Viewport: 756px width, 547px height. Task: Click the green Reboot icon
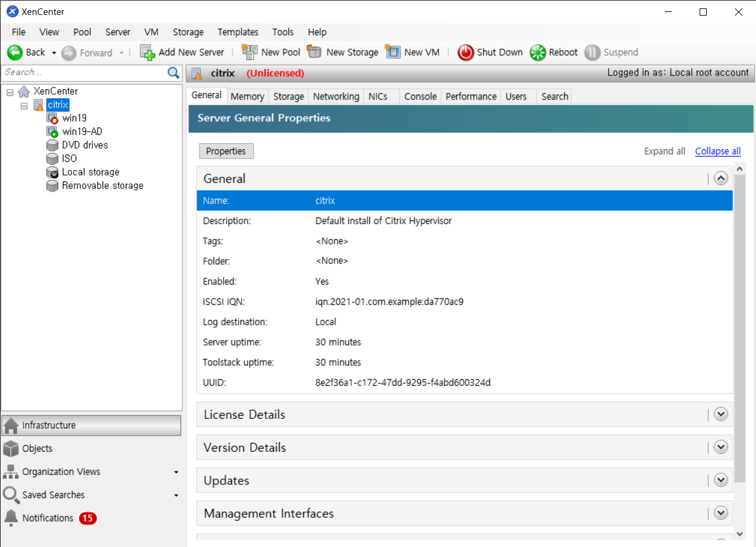coord(538,52)
